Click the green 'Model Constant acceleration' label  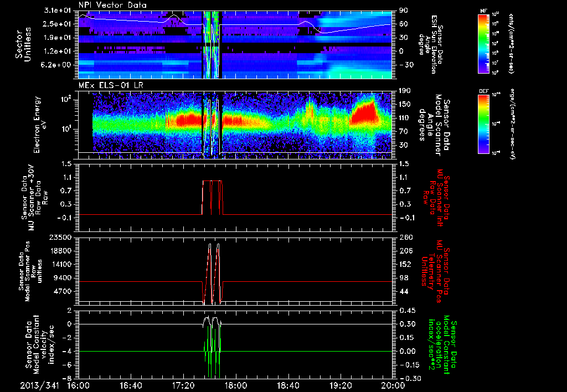pyautogui.click(x=442, y=344)
